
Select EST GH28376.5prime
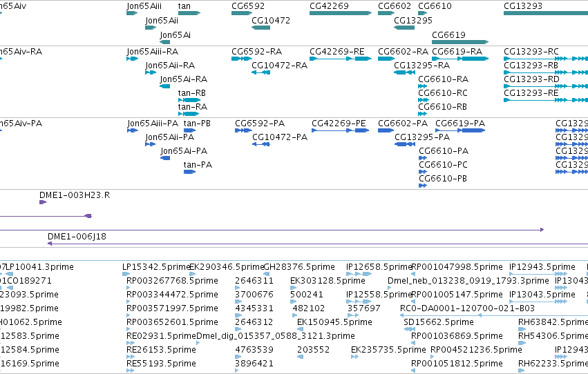(299, 267)
